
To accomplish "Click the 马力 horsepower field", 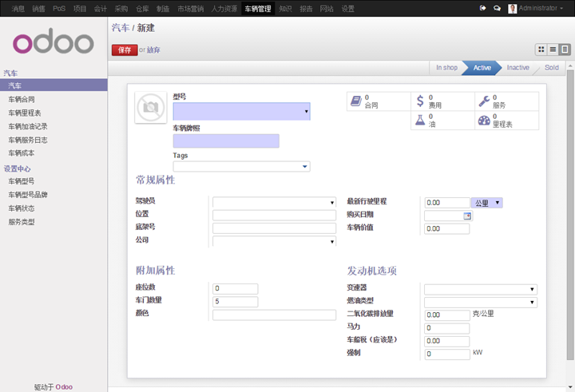I will (x=446, y=328).
